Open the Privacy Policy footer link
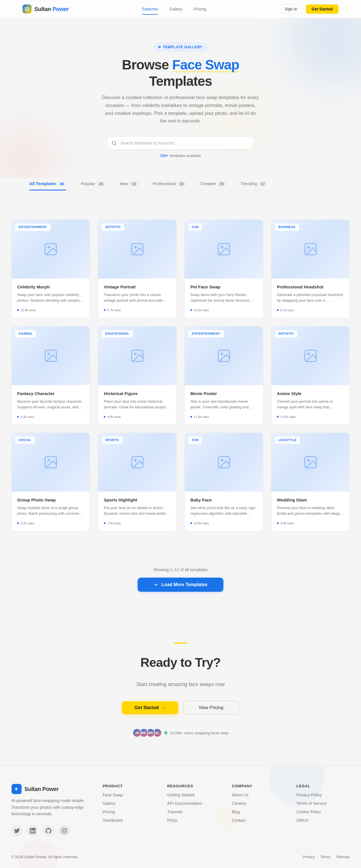361x868 pixels. click(309, 795)
